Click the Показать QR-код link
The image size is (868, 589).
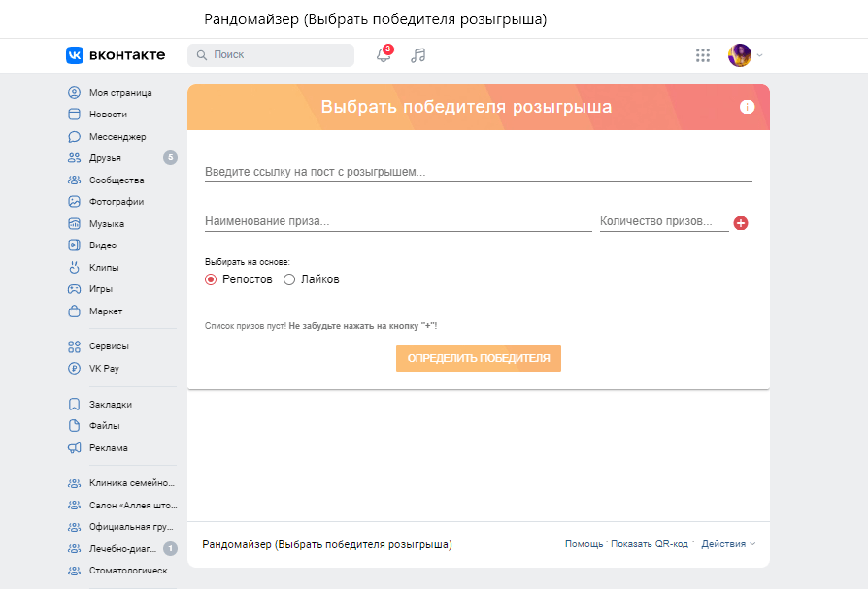click(x=650, y=544)
